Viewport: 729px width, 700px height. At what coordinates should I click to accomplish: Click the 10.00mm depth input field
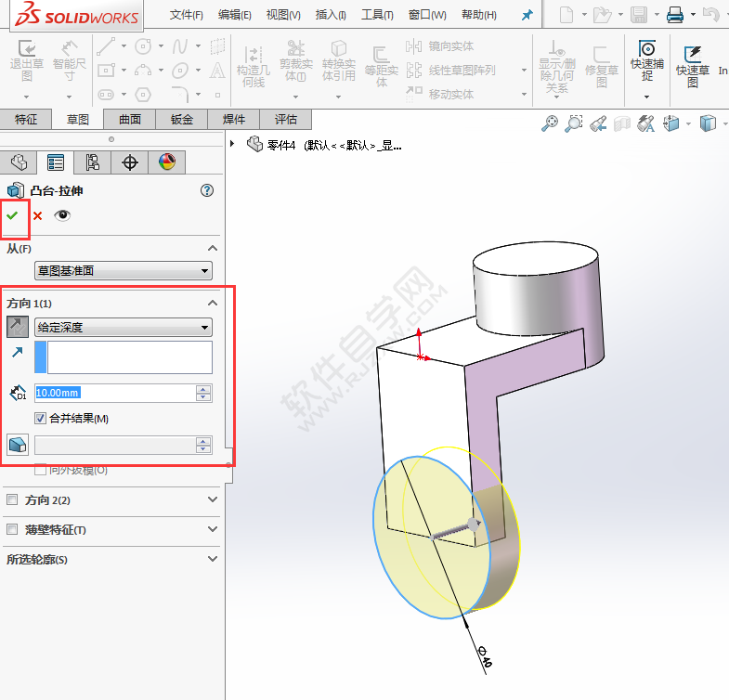[115, 393]
